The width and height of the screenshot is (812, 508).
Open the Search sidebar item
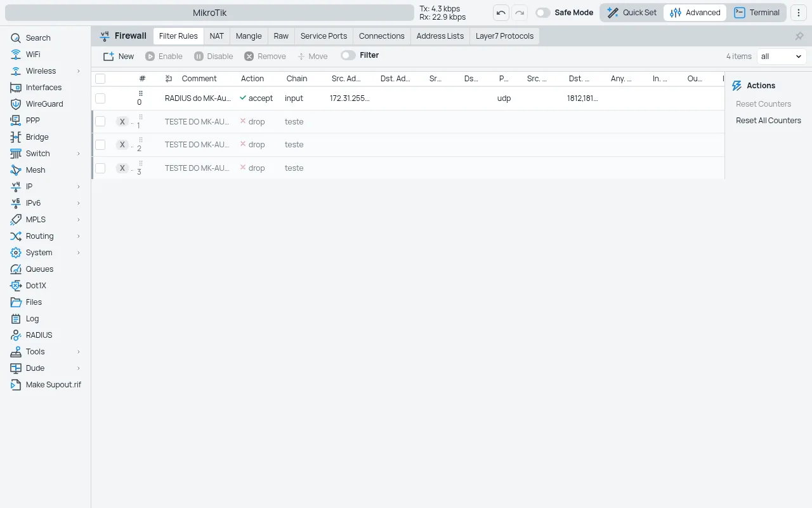[x=38, y=38]
